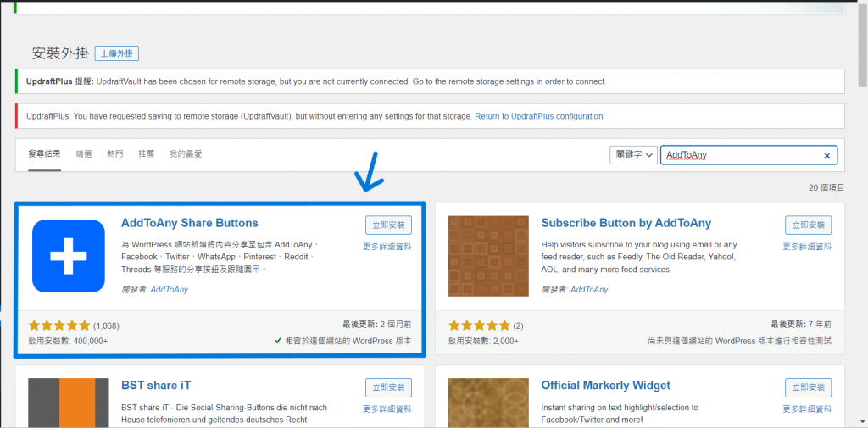The image size is (868, 428).
Task: Click the star rating of Subscribe Button by AddToAny
Action: [x=479, y=325]
